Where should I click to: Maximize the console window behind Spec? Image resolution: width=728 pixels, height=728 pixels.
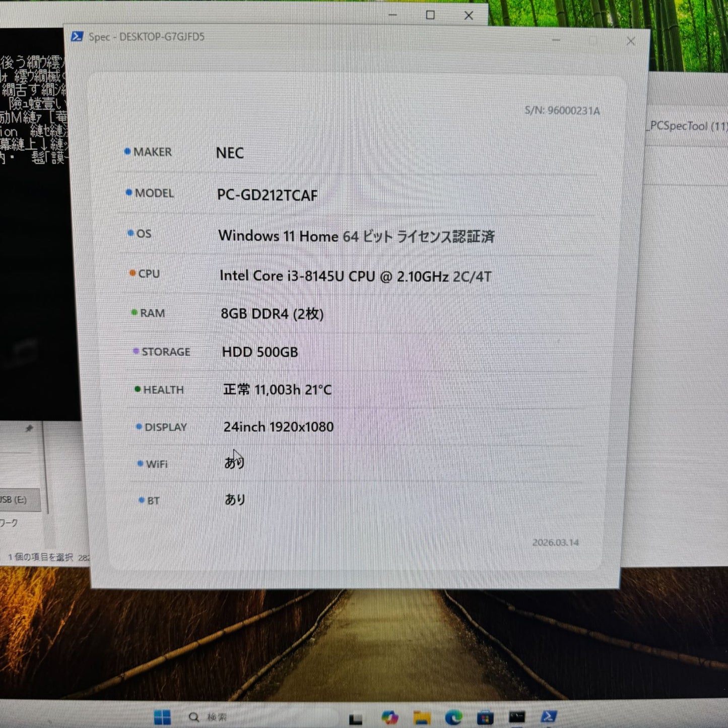tap(430, 15)
